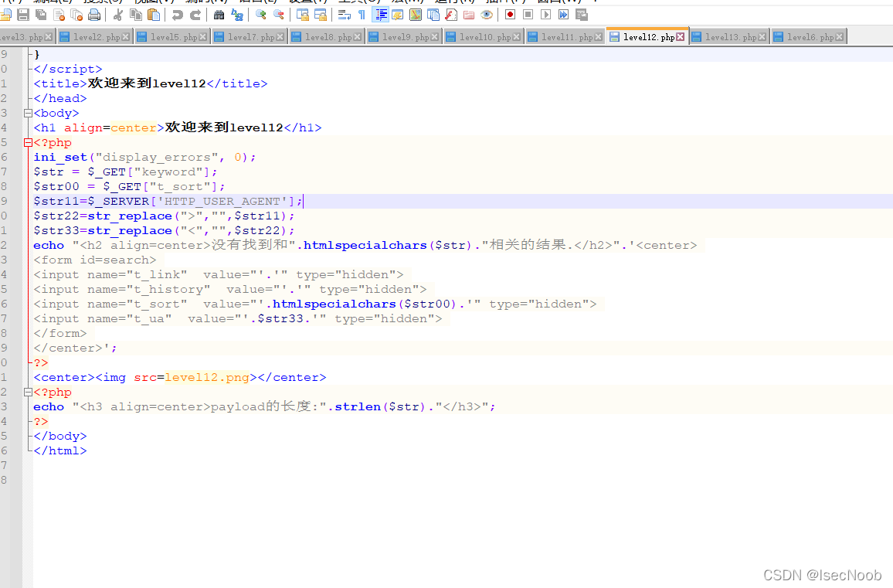Select the level8.php tab
893x588 pixels.
pos(326,37)
